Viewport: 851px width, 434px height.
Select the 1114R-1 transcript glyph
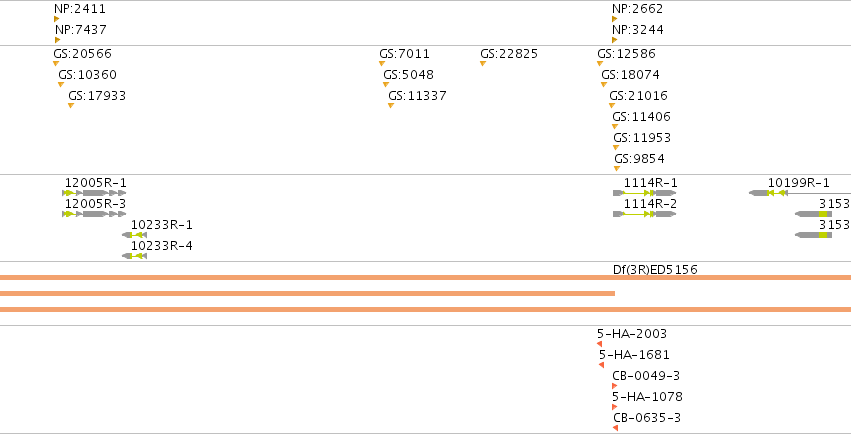click(x=645, y=193)
